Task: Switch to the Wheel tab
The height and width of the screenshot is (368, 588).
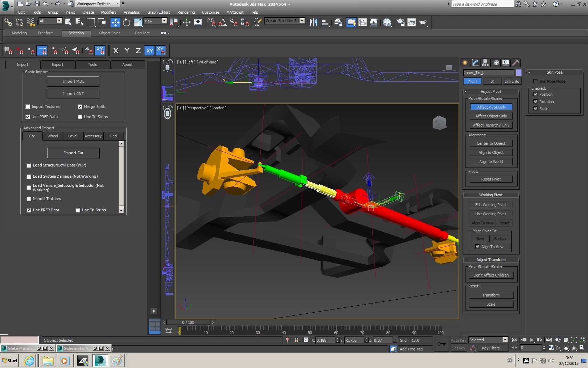Action: coord(52,136)
